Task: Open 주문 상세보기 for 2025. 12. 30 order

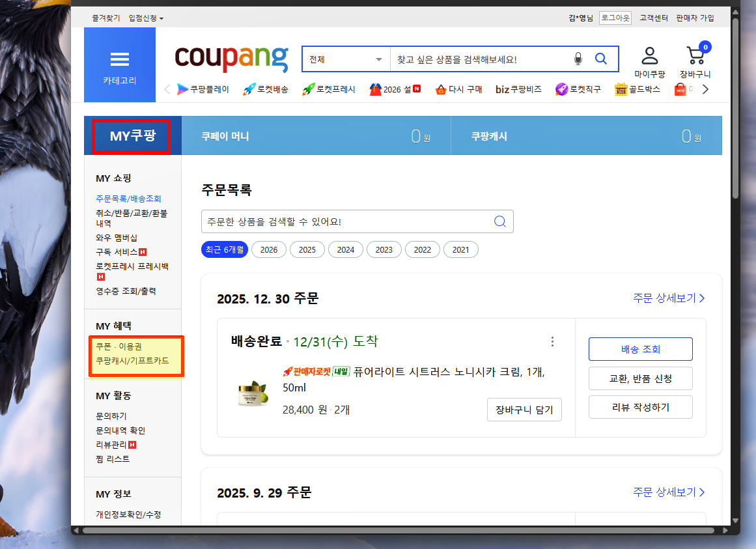Action: [669, 298]
